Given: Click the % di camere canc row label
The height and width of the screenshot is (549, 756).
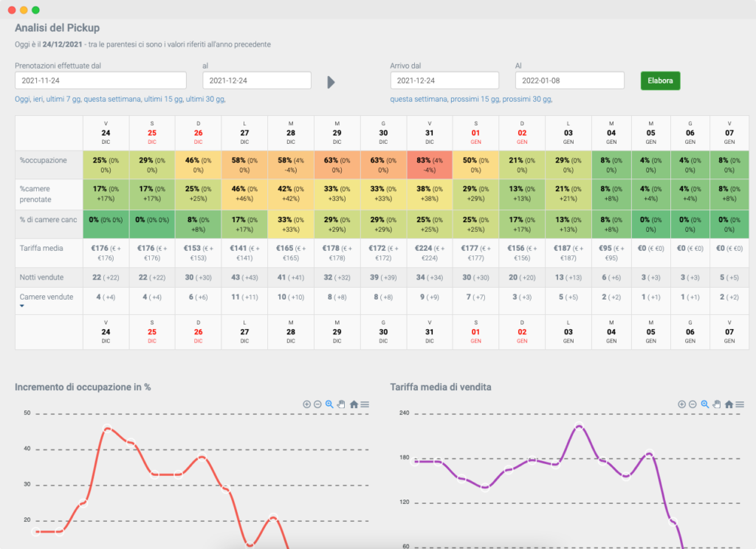Looking at the screenshot, I should tap(48, 219).
